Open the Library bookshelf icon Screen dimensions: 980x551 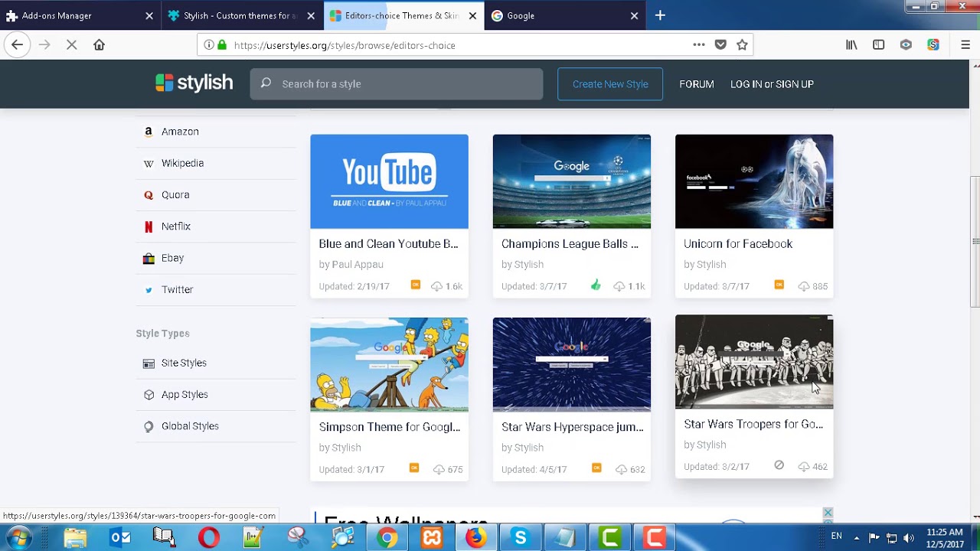(851, 45)
